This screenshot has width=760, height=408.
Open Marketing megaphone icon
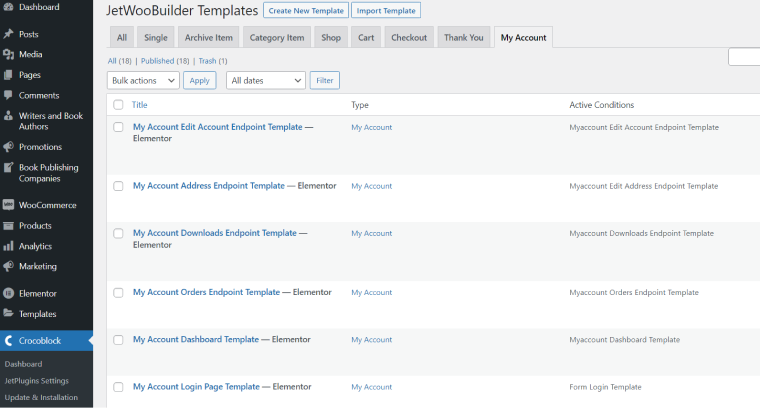pos(8,266)
